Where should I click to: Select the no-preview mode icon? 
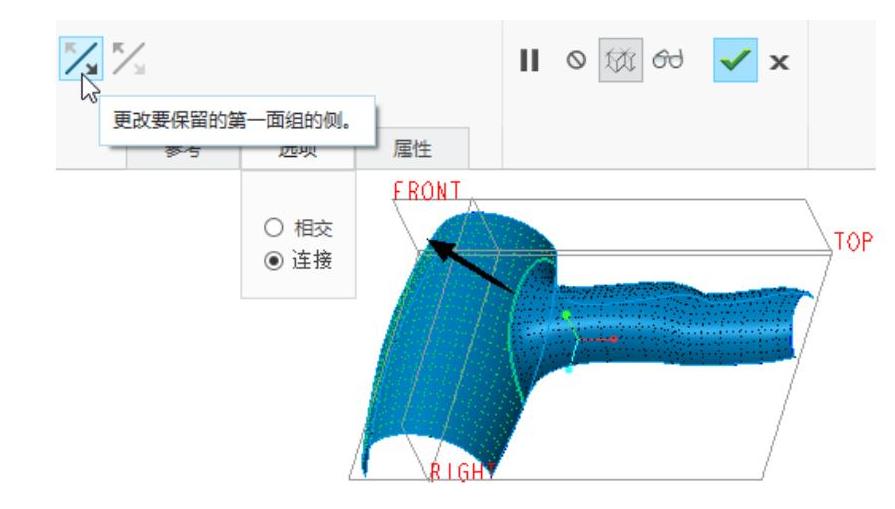(x=576, y=60)
